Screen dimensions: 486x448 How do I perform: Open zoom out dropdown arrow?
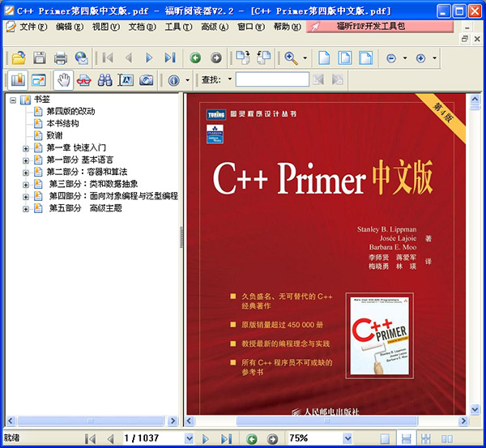[x=405, y=58]
